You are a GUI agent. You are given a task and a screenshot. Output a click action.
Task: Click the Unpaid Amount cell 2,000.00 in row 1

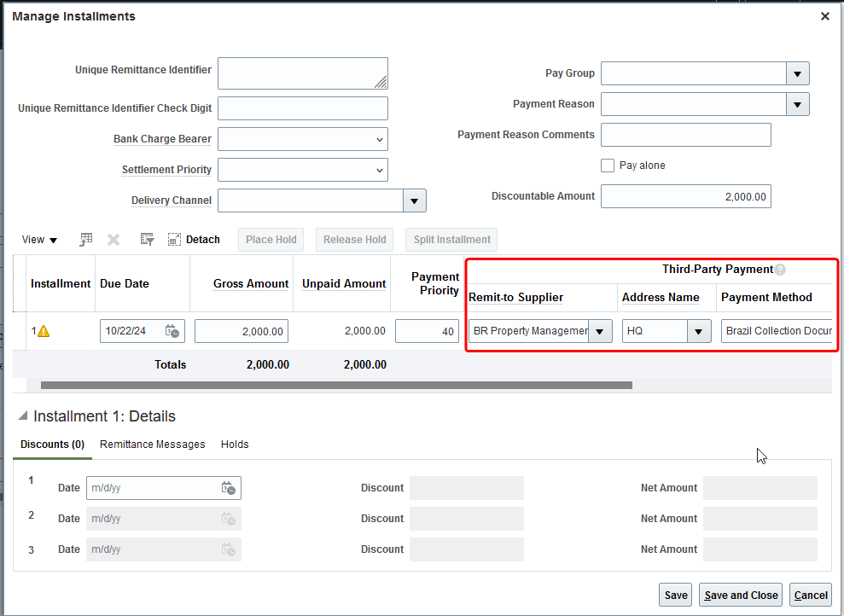[365, 331]
